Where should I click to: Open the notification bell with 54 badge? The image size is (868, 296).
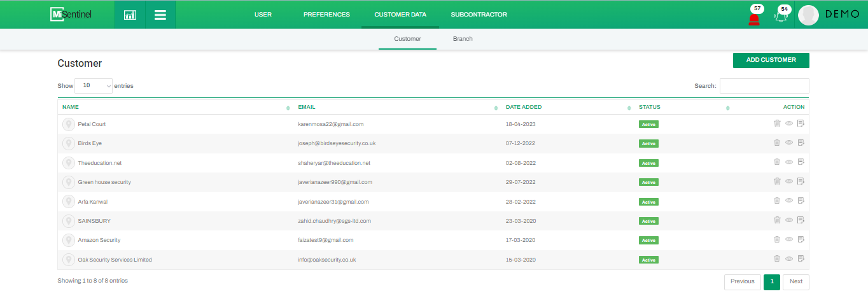pyautogui.click(x=780, y=17)
